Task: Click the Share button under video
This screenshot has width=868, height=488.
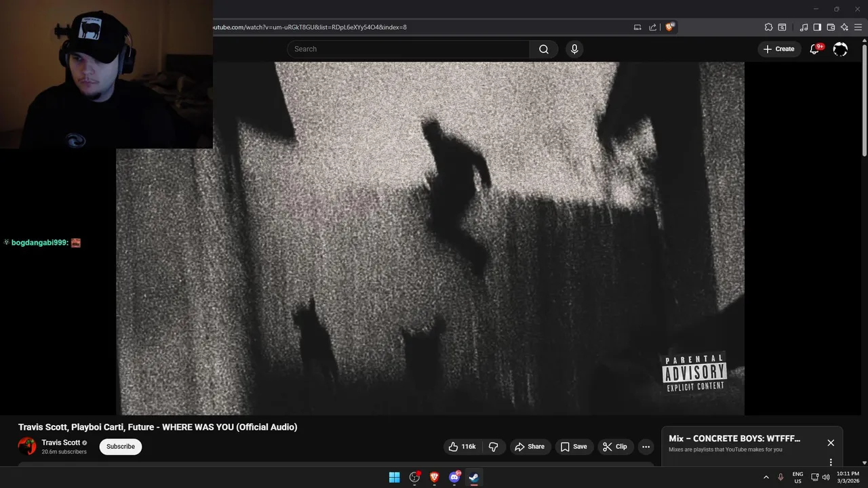Action: click(x=530, y=447)
